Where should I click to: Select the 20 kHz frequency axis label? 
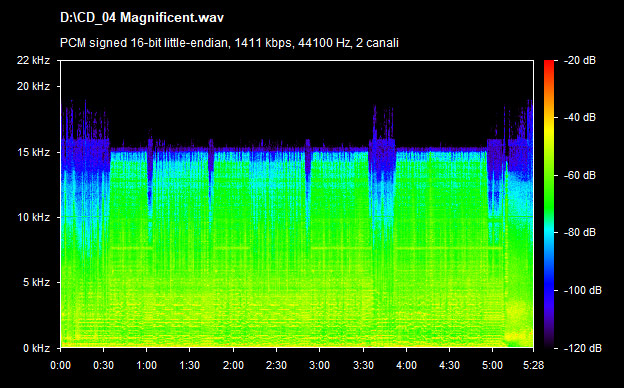click(x=33, y=86)
